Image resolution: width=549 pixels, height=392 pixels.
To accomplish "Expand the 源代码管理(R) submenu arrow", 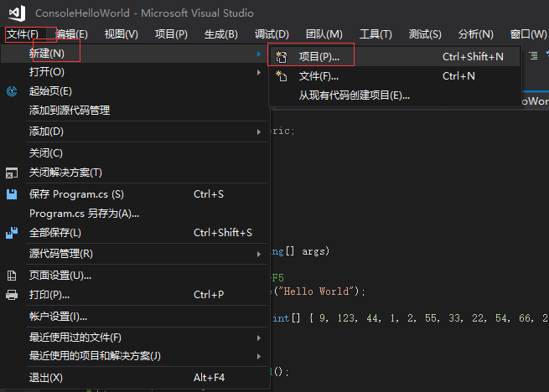I will tap(259, 254).
